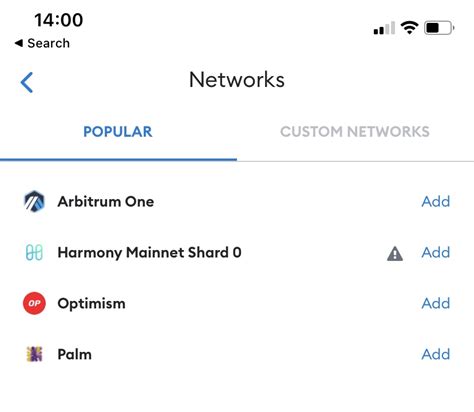Select the Popular tab

coord(118,132)
